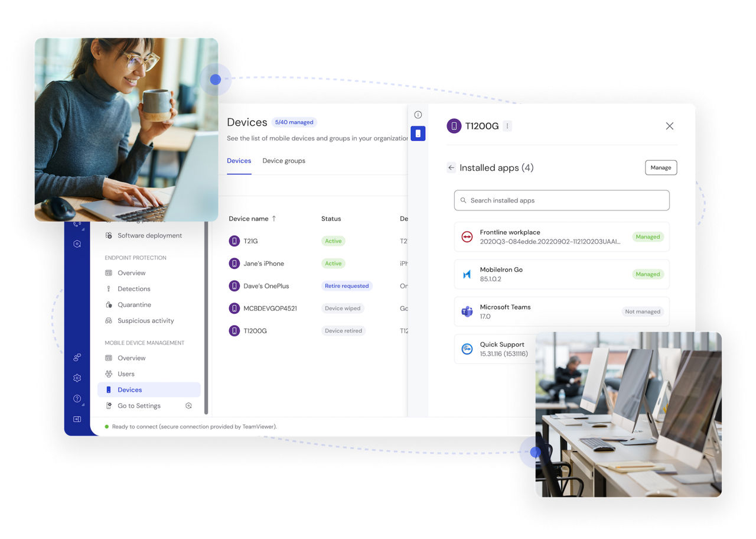756x539 pixels.
Task: Click the Detections exclamation icon
Action: [109, 289]
